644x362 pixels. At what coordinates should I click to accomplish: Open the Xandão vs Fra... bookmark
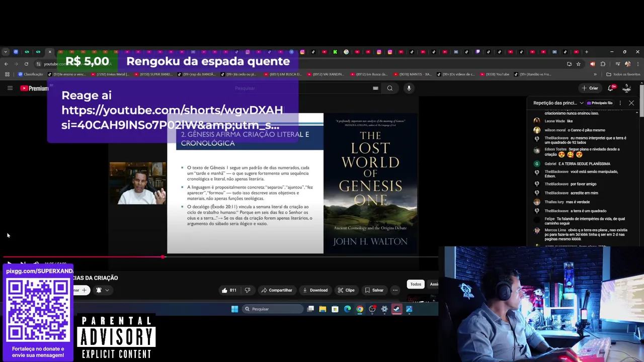[533, 74]
